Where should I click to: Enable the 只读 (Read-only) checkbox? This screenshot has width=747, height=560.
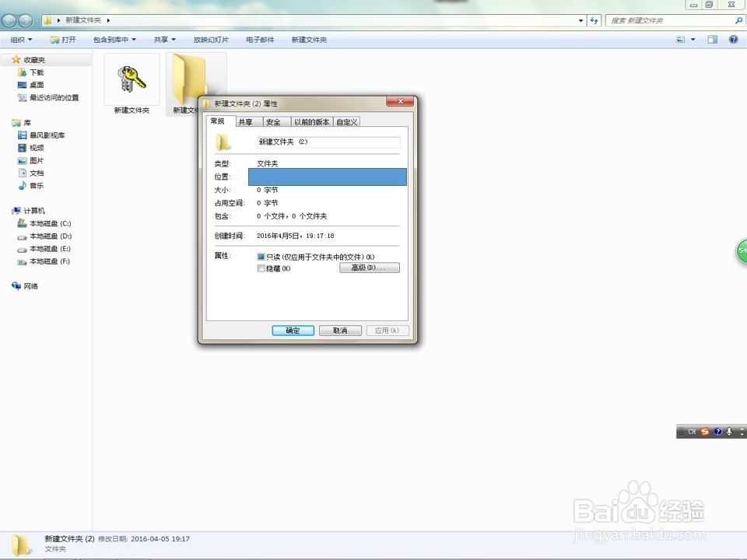pyautogui.click(x=261, y=256)
